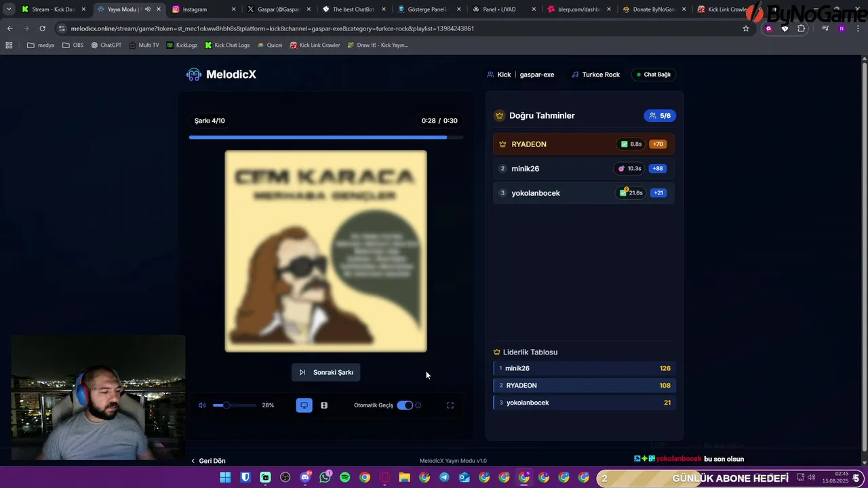
Task: Open the apps grid in bookmarks bar
Action: pyautogui.click(x=9, y=45)
